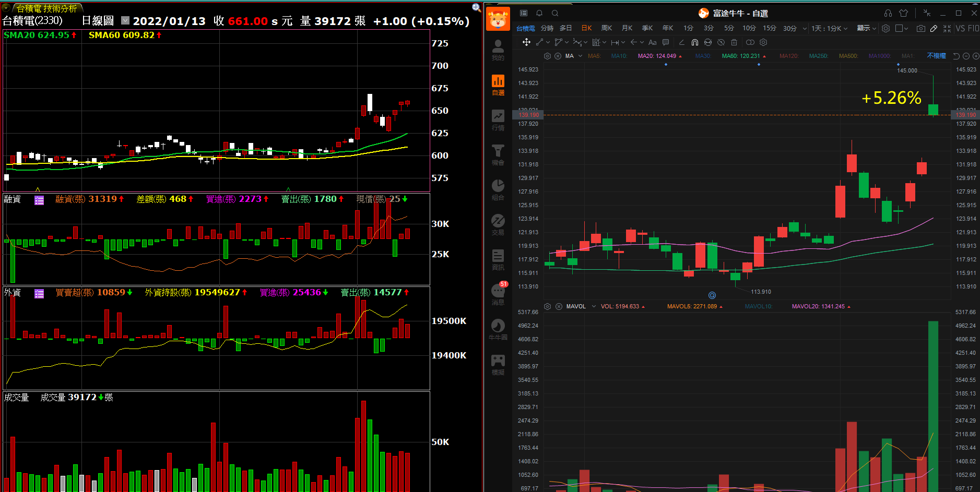The image size is (980, 492).
Task: Open the 資訊 news sidebar icon
Action: pyautogui.click(x=498, y=260)
